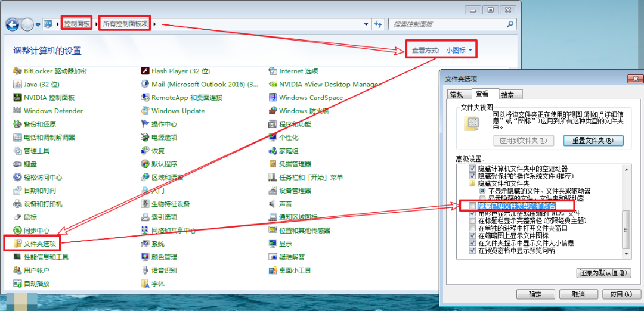This screenshot has width=644, height=311.
Task: Open the 键盘 icon
Action: click(17, 164)
